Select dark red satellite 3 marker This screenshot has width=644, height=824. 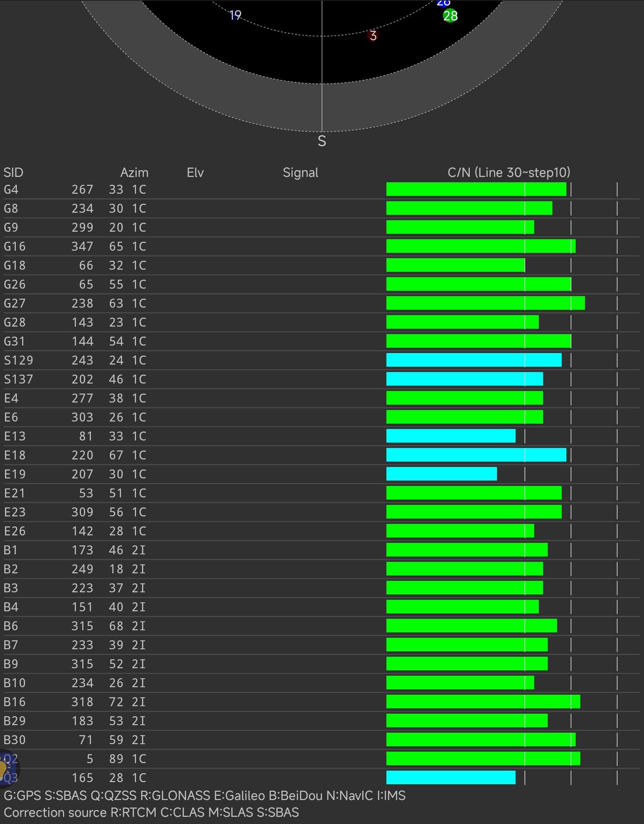373,36
